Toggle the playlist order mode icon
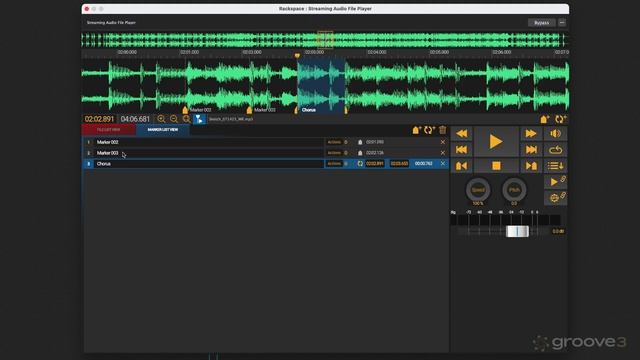 point(555,166)
